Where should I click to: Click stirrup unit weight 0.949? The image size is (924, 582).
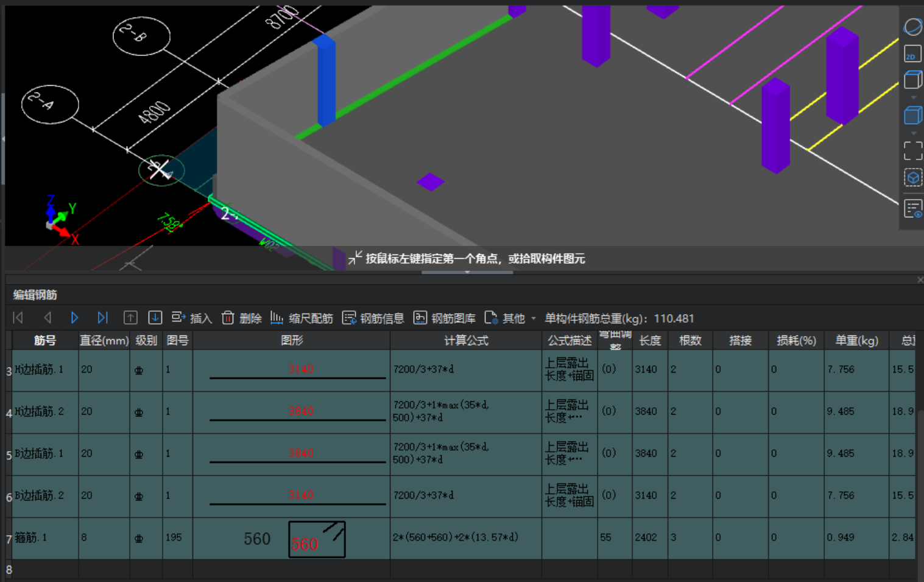pyautogui.click(x=841, y=538)
